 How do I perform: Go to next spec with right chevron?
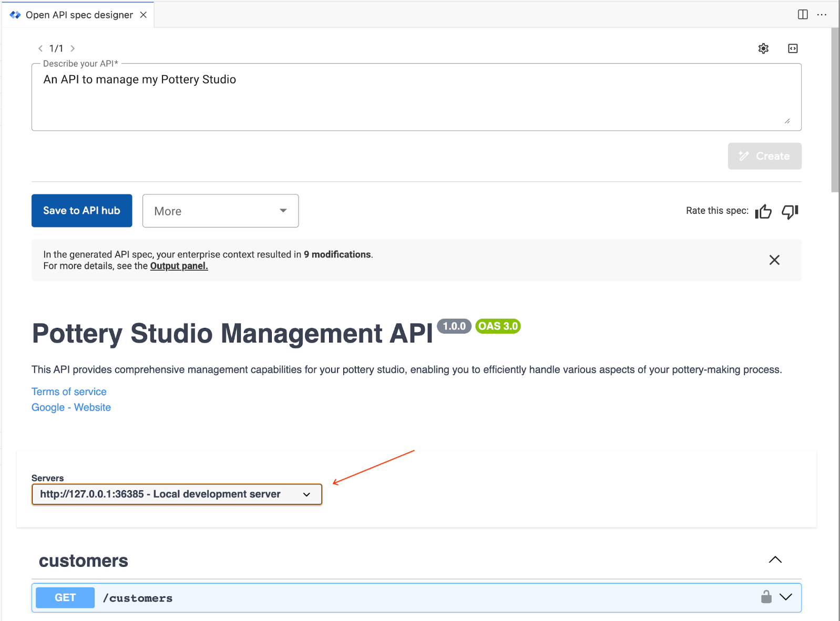[73, 48]
